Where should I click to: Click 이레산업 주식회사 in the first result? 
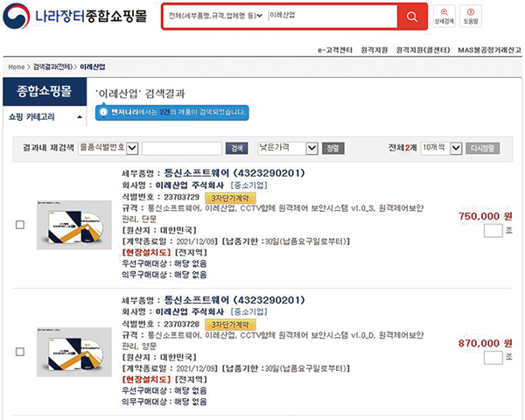pyautogui.click(x=190, y=185)
